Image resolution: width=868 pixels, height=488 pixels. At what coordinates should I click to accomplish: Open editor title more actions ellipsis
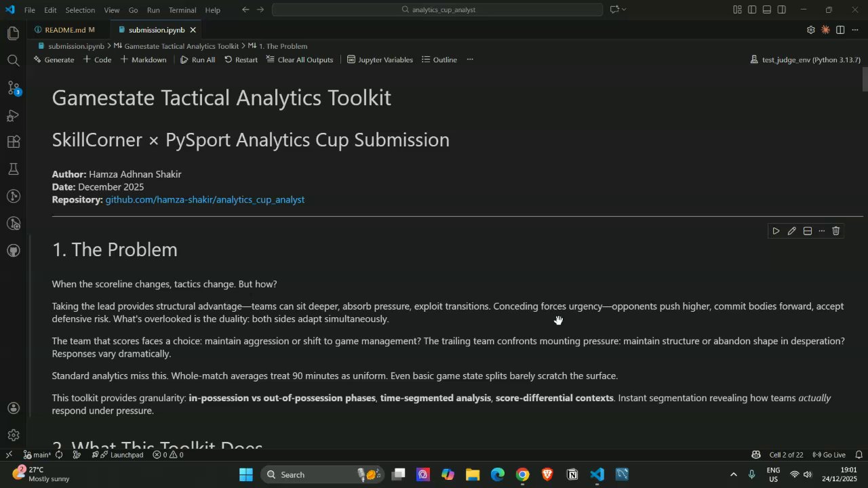pos(855,30)
